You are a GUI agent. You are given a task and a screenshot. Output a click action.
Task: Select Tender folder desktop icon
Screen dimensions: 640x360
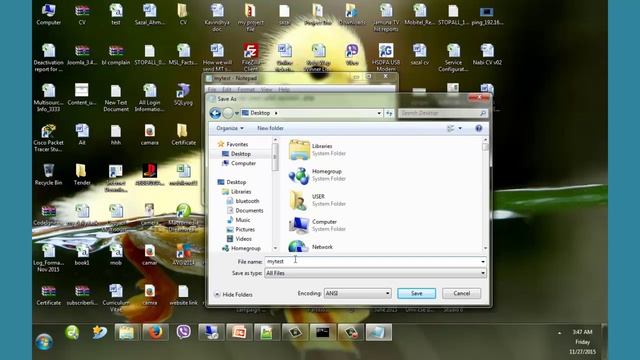[x=82, y=175]
